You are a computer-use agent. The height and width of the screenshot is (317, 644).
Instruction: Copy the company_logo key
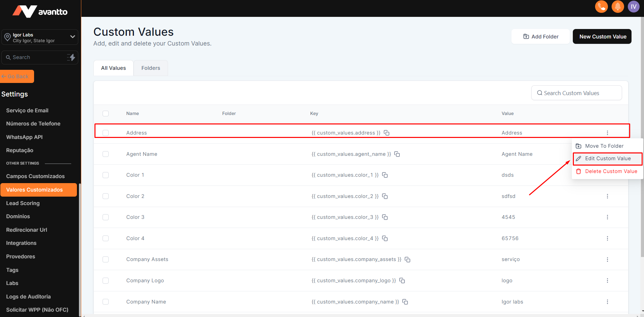coord(402,281)
